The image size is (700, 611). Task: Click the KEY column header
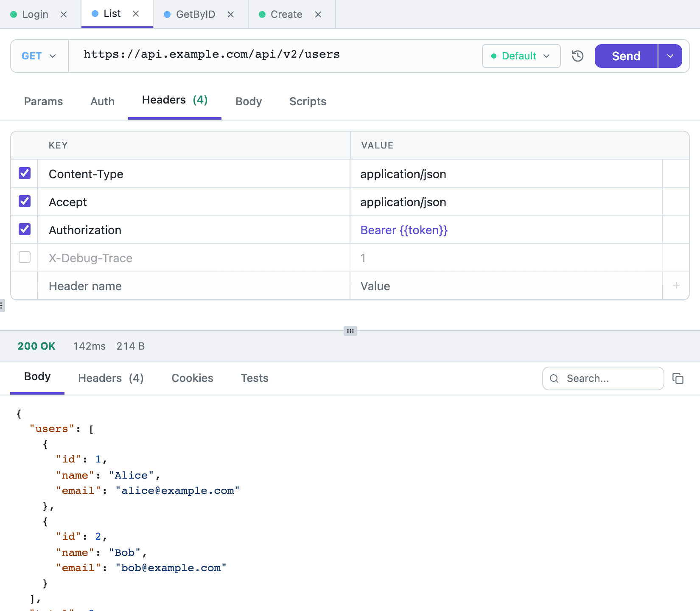pos(58,146)
